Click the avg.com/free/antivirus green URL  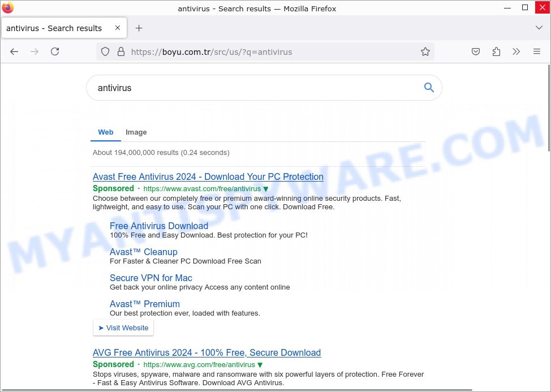(199, 365)
